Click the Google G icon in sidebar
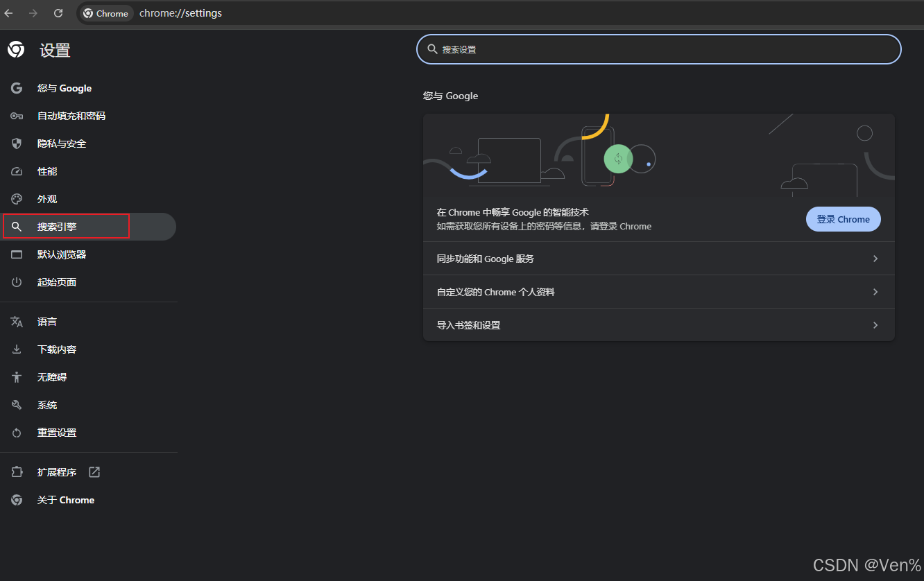 (17, 88)
